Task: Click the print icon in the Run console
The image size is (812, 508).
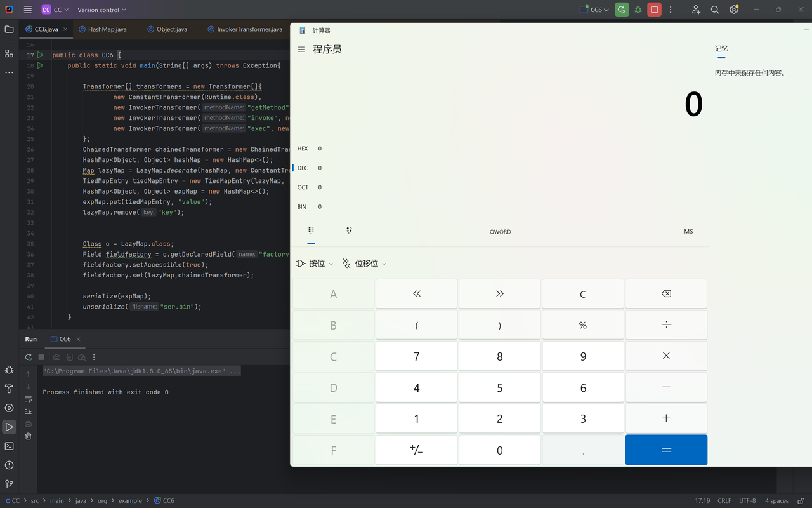Action: coord(28,424)
